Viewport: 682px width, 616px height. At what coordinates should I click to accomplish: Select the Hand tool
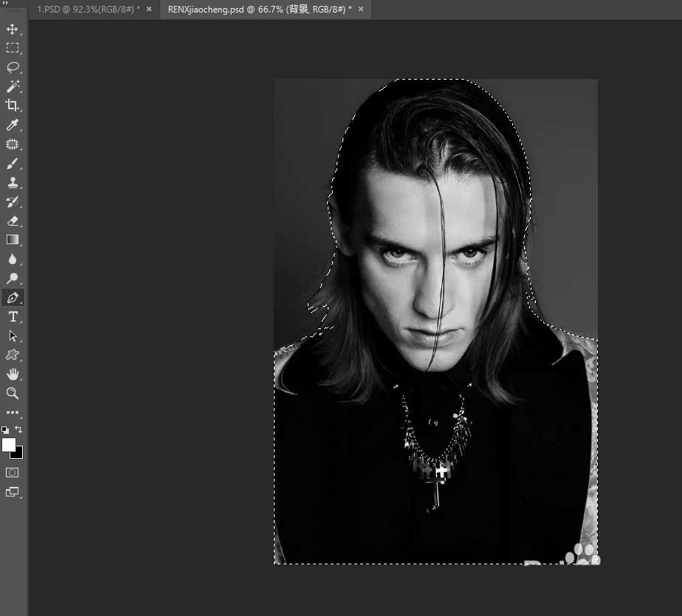pos(12,374)
